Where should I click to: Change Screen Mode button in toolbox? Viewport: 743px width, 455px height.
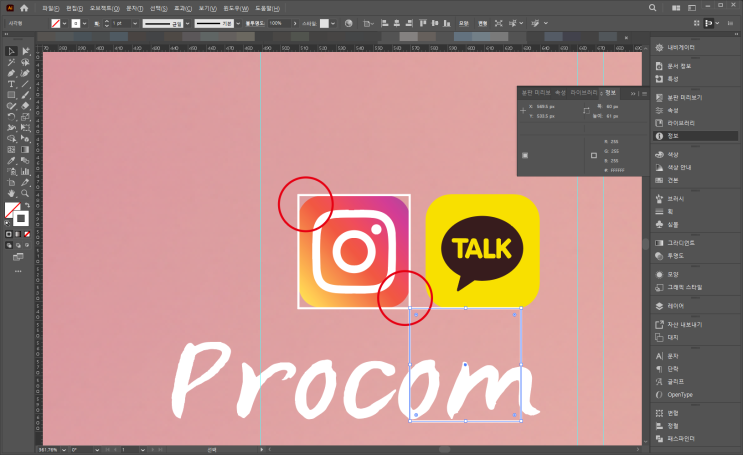(x=18, y=257)
